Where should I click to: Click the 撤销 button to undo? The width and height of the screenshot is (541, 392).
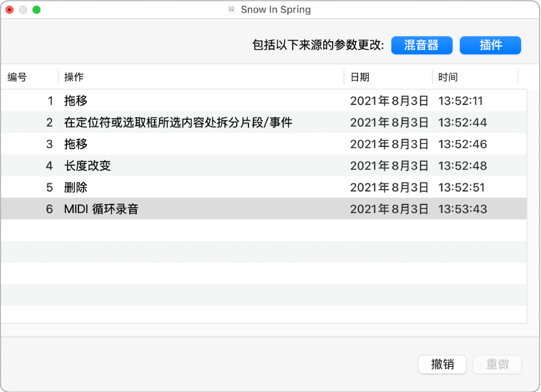click(442, 364)
